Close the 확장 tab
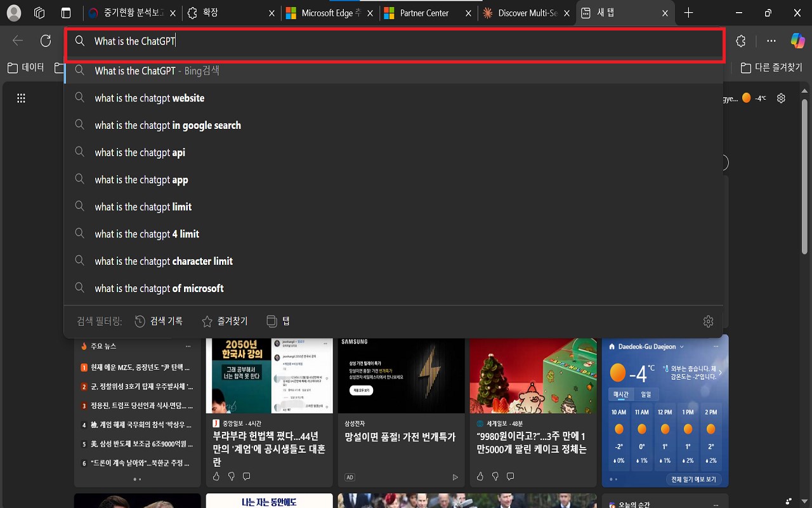The image size is (812, 508). (x=272, y=13)
